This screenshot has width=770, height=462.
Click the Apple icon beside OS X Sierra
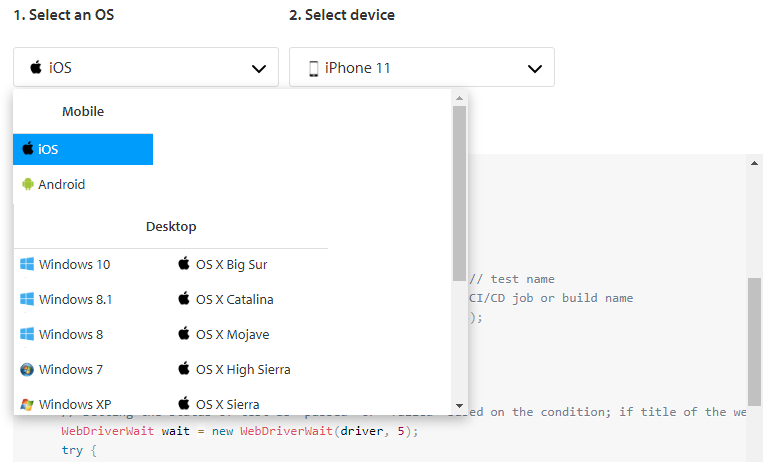[184, 403]
